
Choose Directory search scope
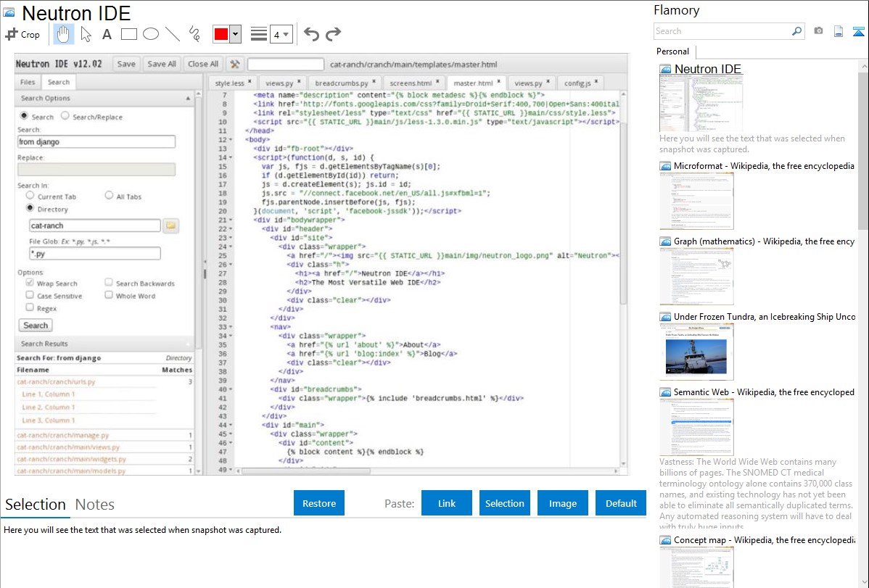point(30,208)
